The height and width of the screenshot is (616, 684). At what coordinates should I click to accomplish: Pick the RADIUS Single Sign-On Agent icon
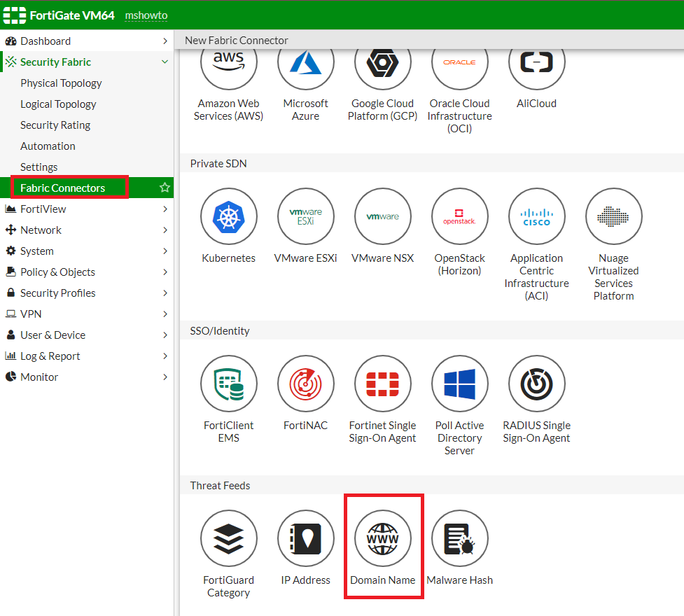coord(536,384)
